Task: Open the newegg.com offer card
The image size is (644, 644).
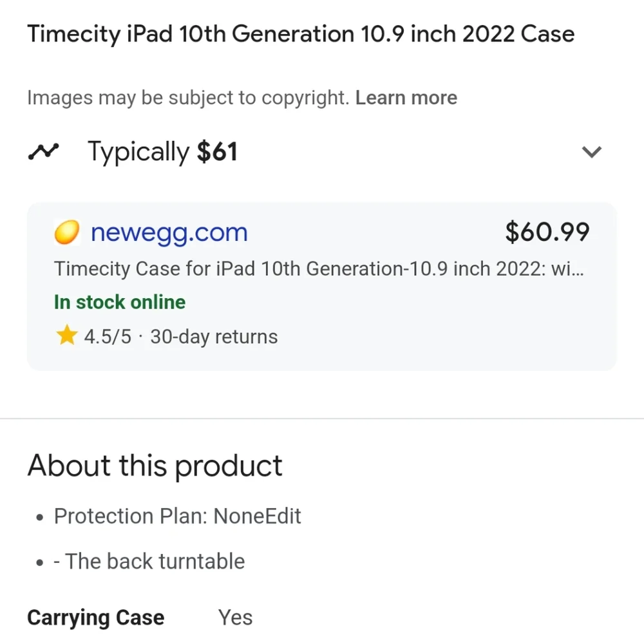Action: [321, 287]
